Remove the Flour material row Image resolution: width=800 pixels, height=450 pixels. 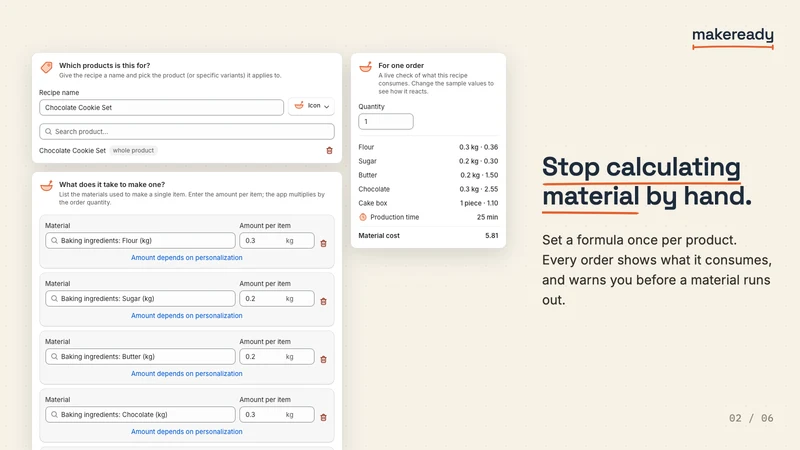(323, 244)
